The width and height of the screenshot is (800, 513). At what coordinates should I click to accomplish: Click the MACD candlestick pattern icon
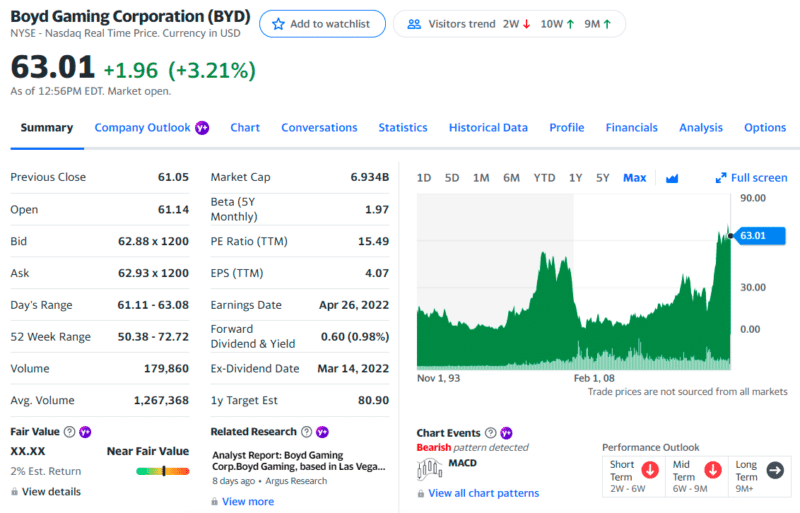pyautogui.click(x=430, y=469)
